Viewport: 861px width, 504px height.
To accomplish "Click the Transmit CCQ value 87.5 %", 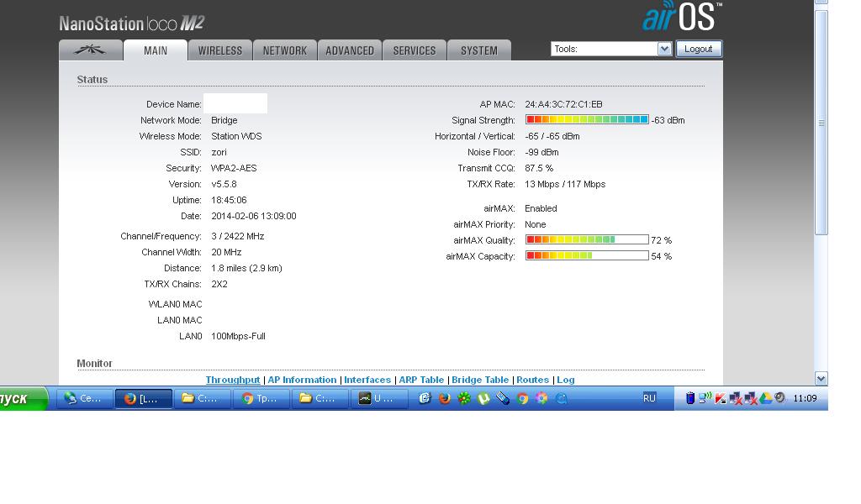I will click(539, 168).
